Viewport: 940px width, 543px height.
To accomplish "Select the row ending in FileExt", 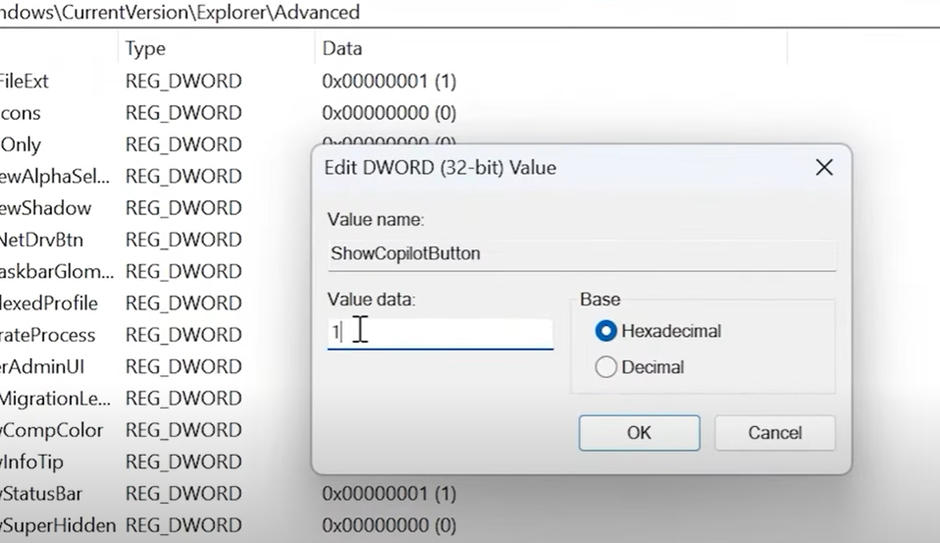I will coord(24,81).
